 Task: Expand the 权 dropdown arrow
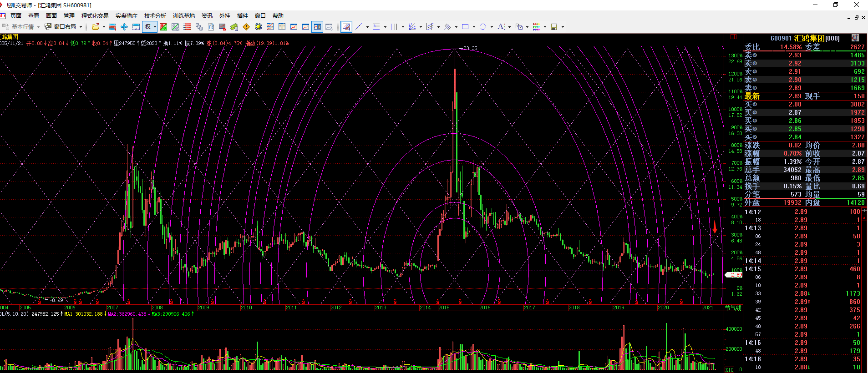click(155, 27)
